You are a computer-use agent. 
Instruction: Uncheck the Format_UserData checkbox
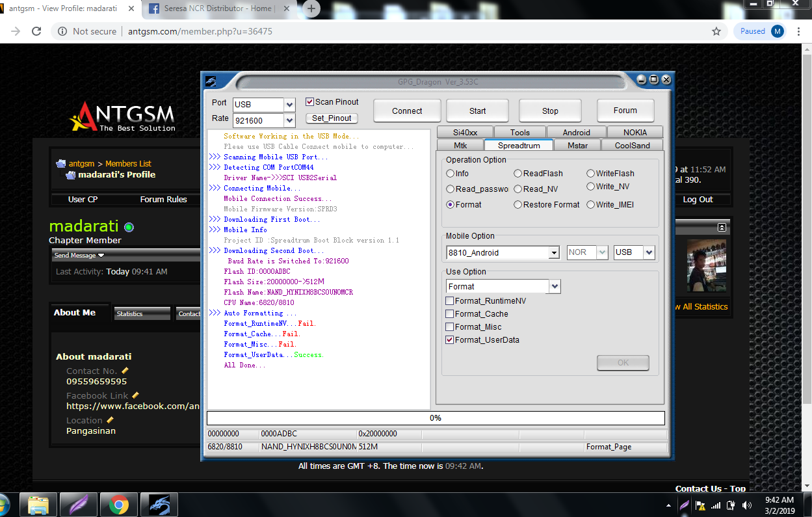click(x=449, y=340)
